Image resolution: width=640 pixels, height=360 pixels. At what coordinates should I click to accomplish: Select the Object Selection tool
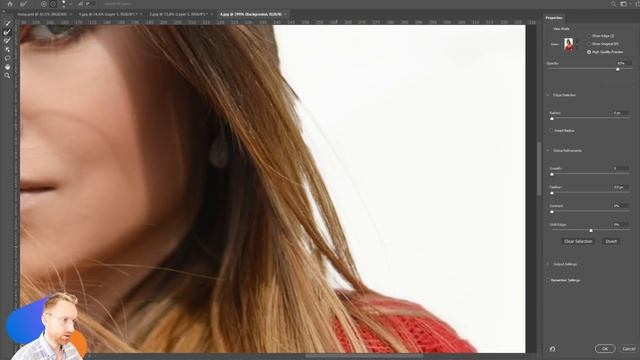click(x=7, y=49)
